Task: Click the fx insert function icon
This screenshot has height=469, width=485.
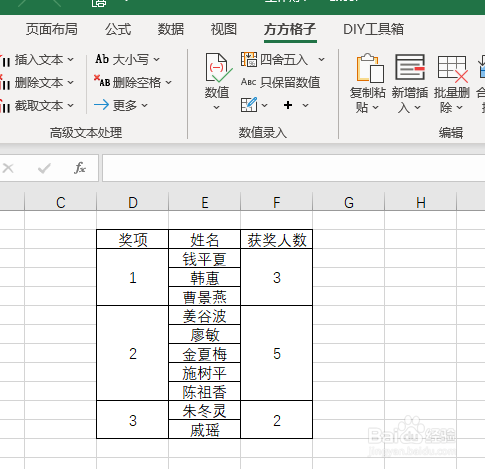Action: pos(80,168)
